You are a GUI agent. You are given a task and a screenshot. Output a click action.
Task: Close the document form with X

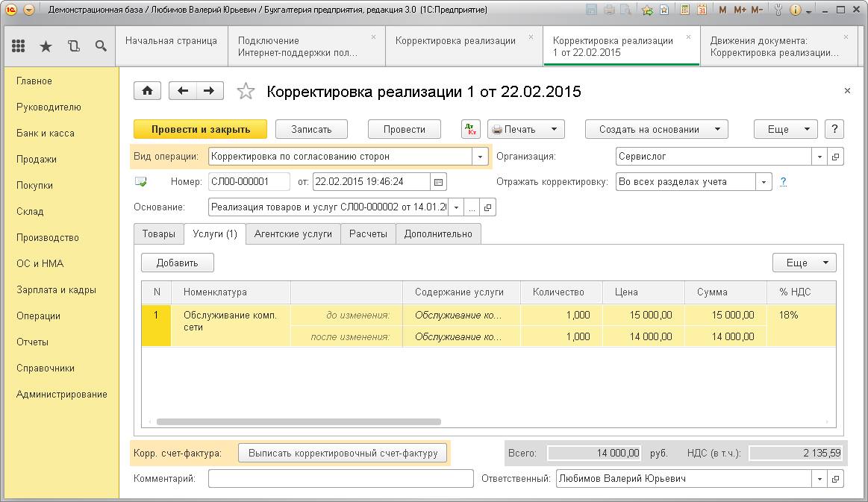(x=847, y=91)
